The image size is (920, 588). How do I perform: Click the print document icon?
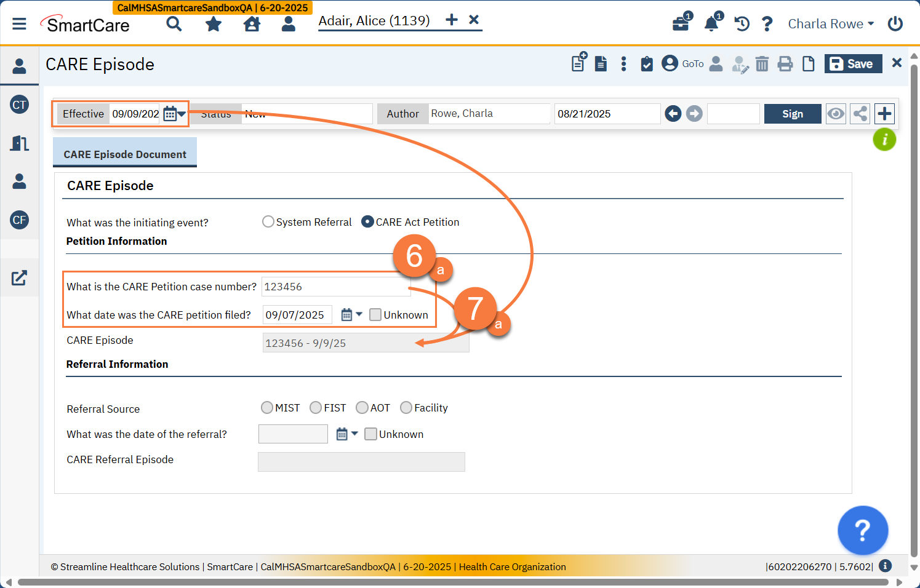coord(785,64)
